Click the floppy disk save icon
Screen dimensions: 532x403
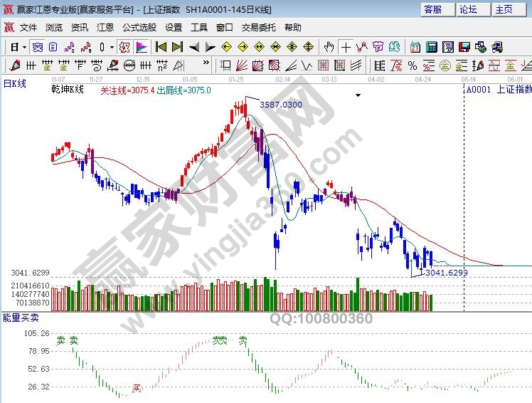464,47
